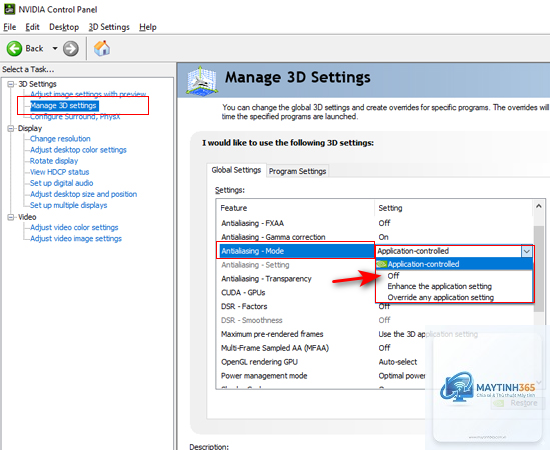Open Configure Surround, PhysX
550x450 pixels.
point(75,116)
